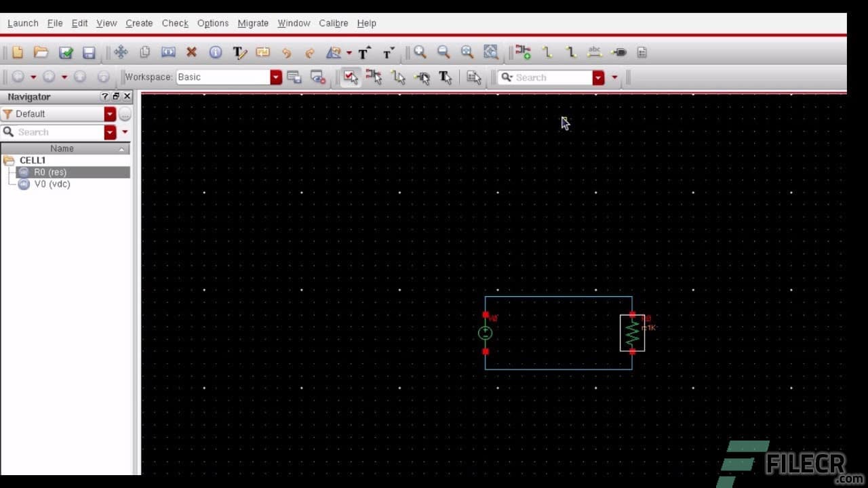Select R0 (res) in the Navigator tree
This screenshot has height=488, width=868.
[x=49, y=171]
